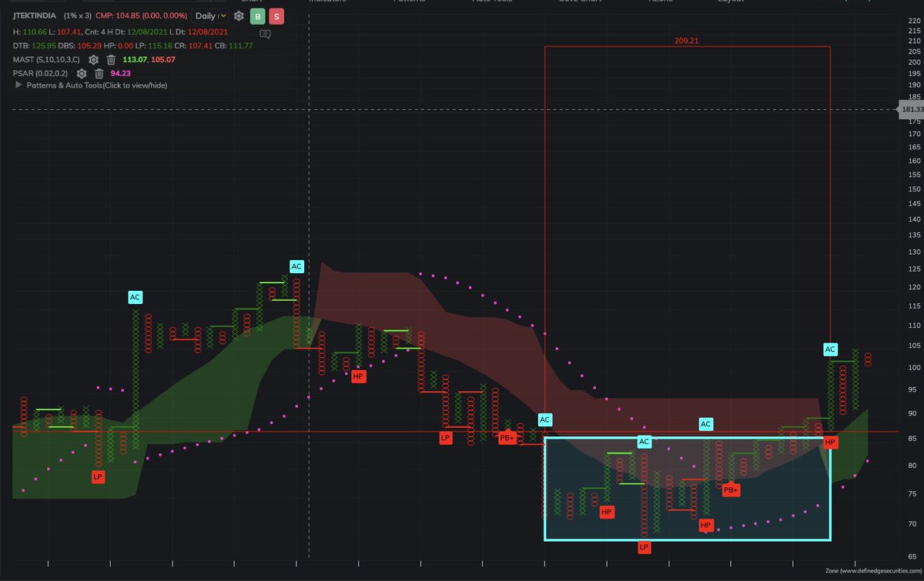Click the (1% x 3) box size label

[77, 16]
